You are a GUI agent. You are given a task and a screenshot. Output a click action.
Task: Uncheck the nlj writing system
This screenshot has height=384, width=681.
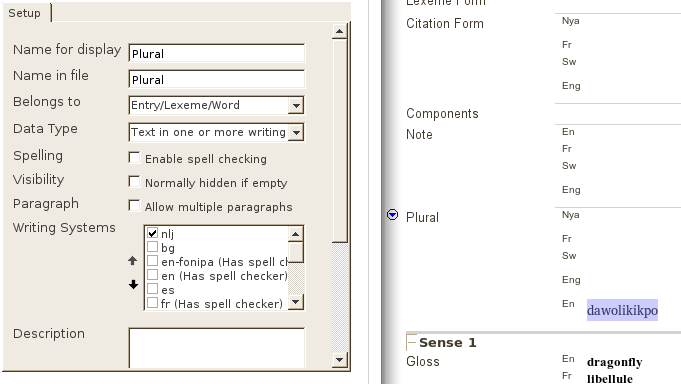coord(152,233)
